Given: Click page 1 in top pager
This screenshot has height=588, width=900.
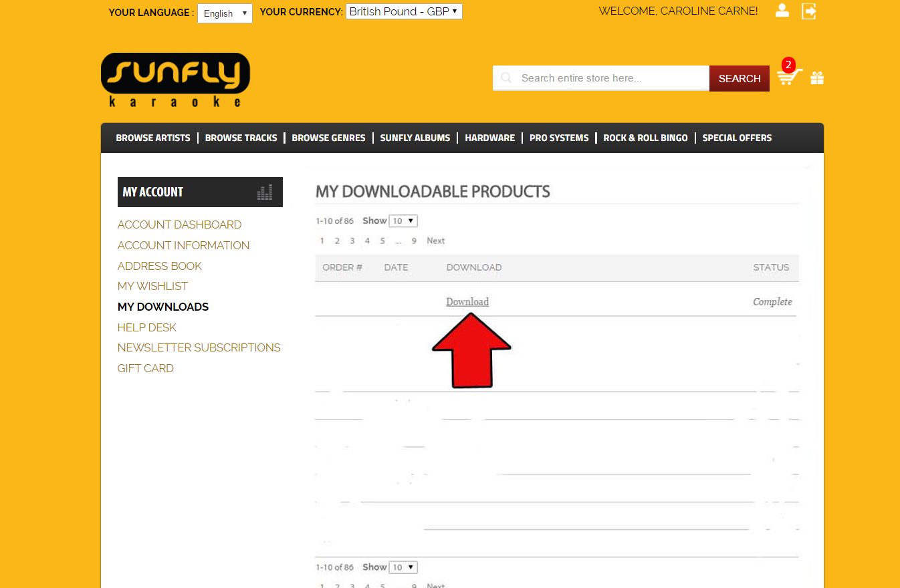Looking at the screenshot, I should coord(322,241).
